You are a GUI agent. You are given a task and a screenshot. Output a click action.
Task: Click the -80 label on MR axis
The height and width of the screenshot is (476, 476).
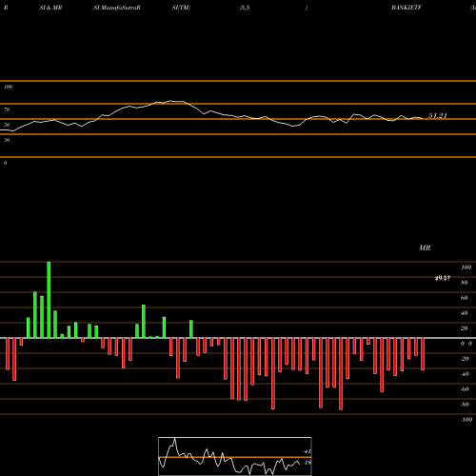point(465,405)
